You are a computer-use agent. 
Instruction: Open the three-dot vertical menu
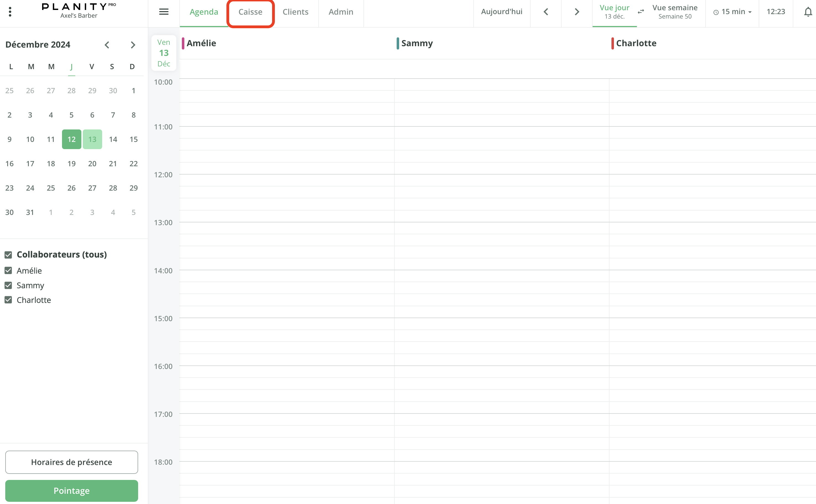tap(10, 12)
